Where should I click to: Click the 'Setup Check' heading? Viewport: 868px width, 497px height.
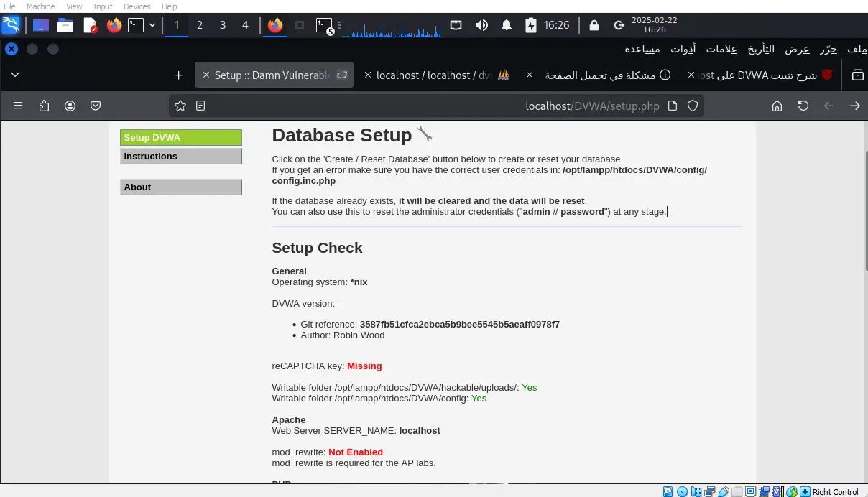(x=317, y=248)
